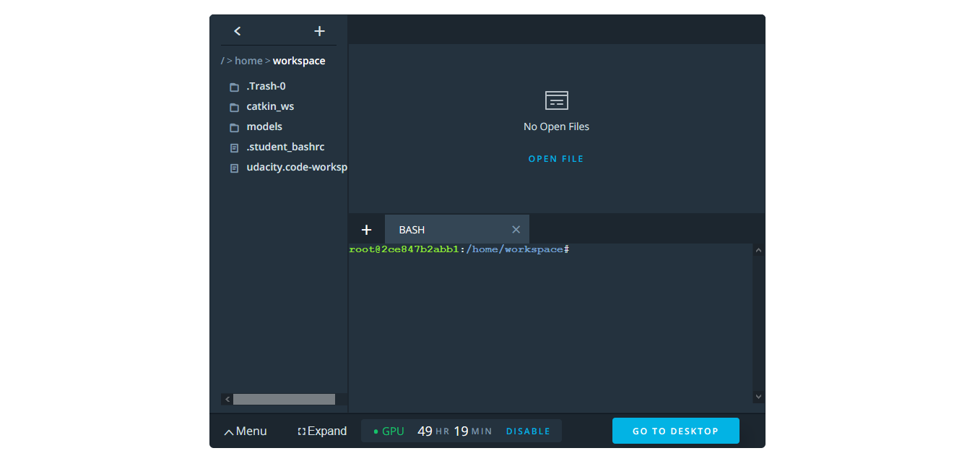Add new file with sidebar plus icon
Screen dimensions: 980x456
[x=320, y=31]
